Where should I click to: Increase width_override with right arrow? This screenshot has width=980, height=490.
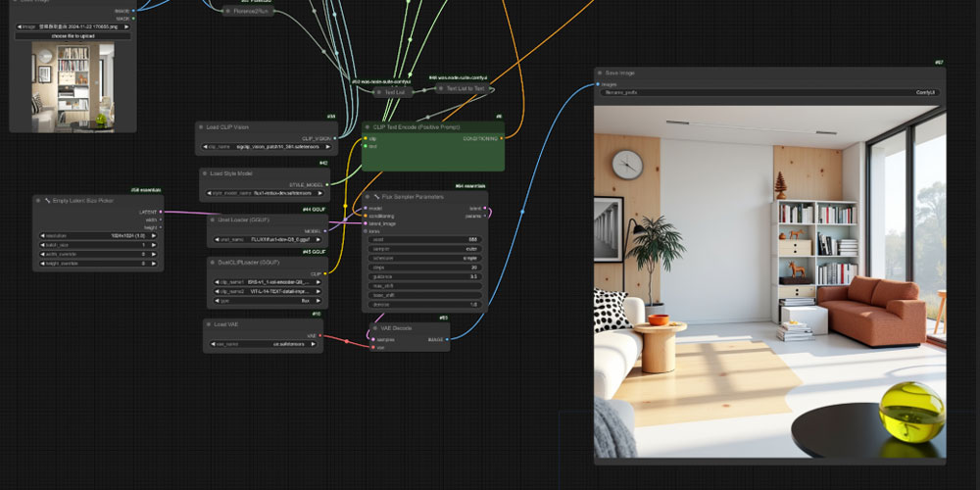pos(154,255)
